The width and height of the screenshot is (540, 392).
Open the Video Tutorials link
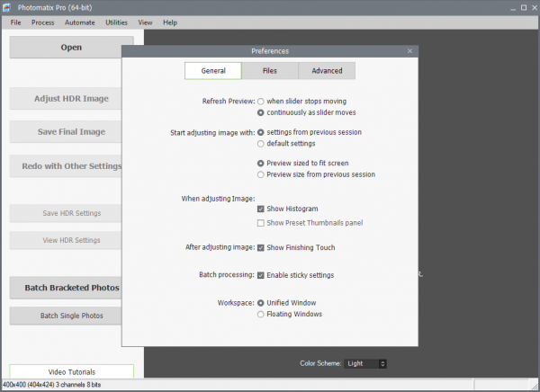[71, 371]
